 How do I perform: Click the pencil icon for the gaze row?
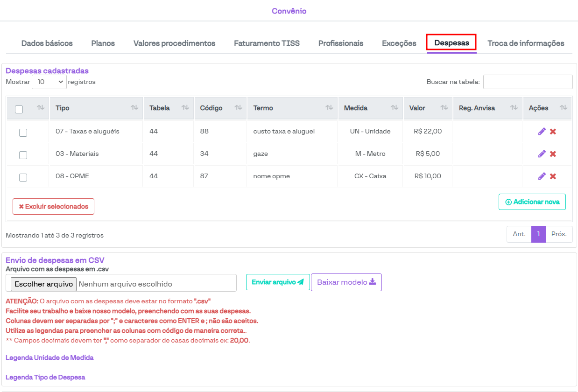pos(542,154)
